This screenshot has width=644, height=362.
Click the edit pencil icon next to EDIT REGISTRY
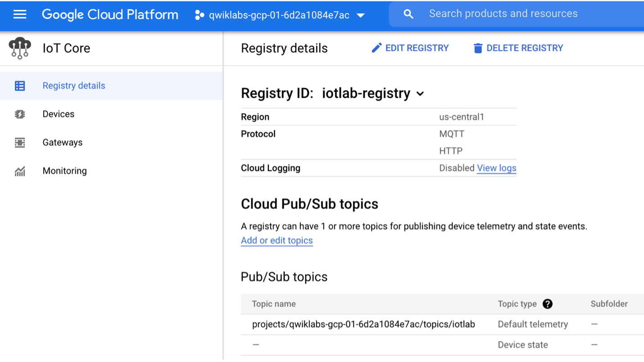(377, 47)
